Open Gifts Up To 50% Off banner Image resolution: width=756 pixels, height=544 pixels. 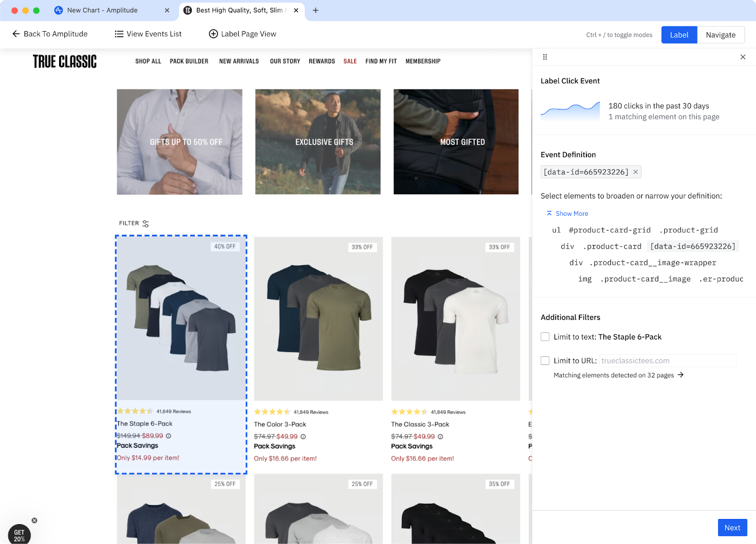pyautogui.click(x=180, y=142)
